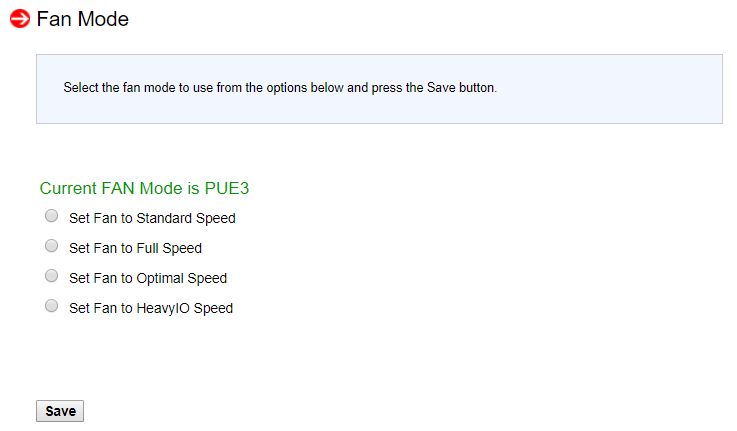Select the Full Speed radio button

tap(51, 246)
